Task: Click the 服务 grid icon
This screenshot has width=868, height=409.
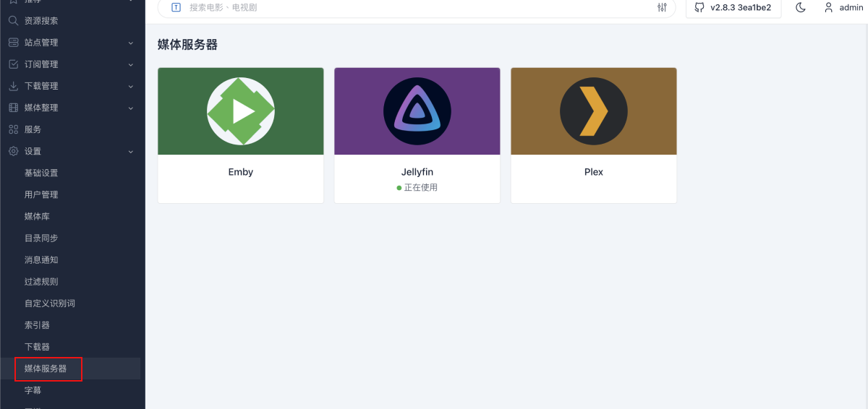Action: [x=13, y=129]
